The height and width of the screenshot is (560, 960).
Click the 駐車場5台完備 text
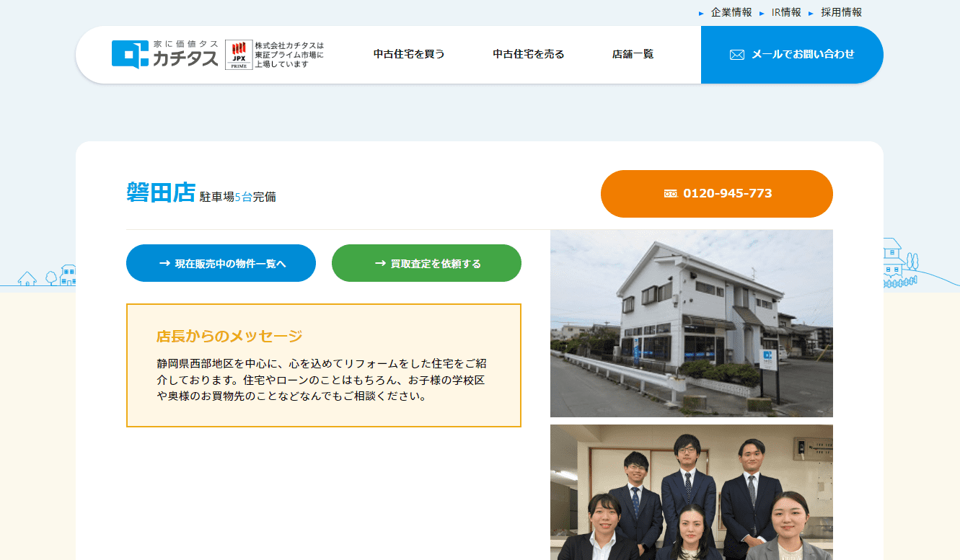[238, 197]
